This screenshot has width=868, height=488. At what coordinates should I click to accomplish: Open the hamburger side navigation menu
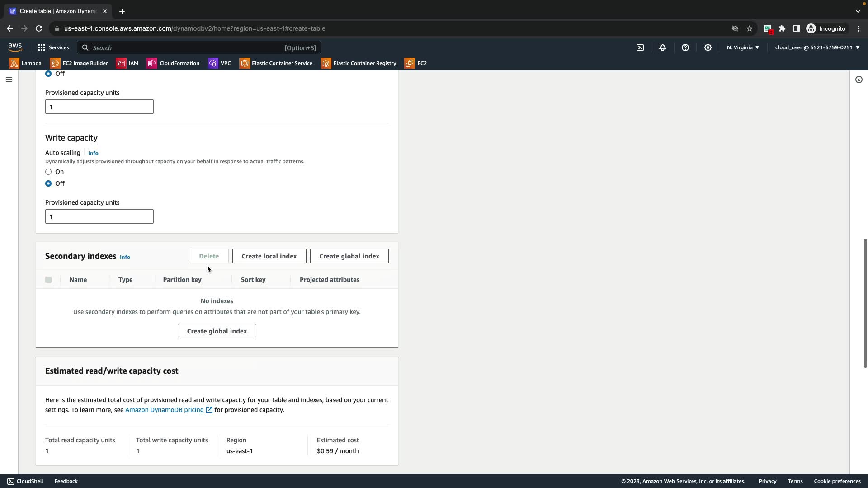9,80
